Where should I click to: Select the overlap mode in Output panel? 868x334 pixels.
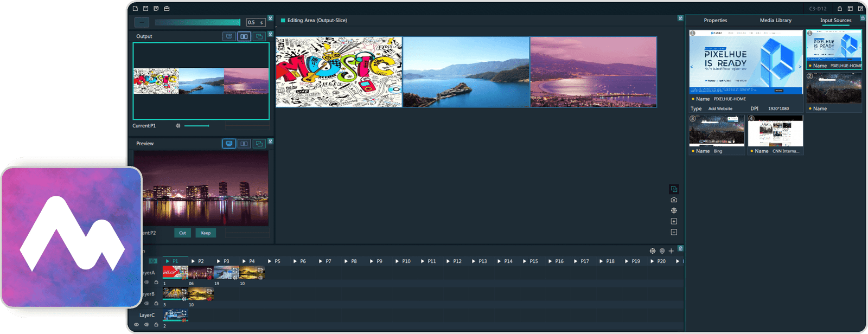[259, 36]
